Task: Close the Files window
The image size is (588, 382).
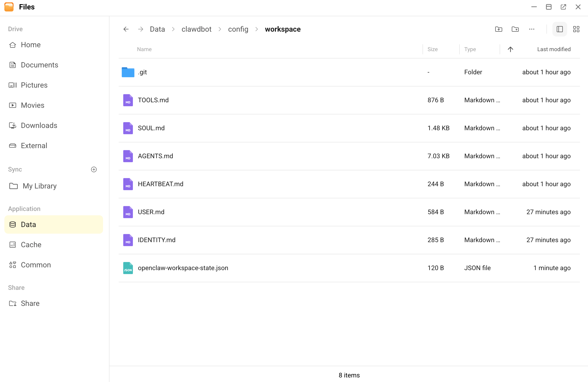Action: (x=578, y=7)
